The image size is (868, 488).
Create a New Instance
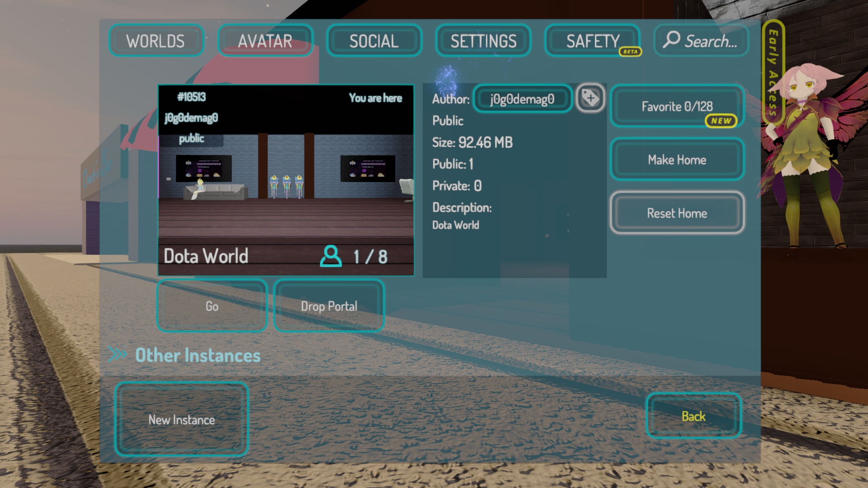(x=181, y=419)
